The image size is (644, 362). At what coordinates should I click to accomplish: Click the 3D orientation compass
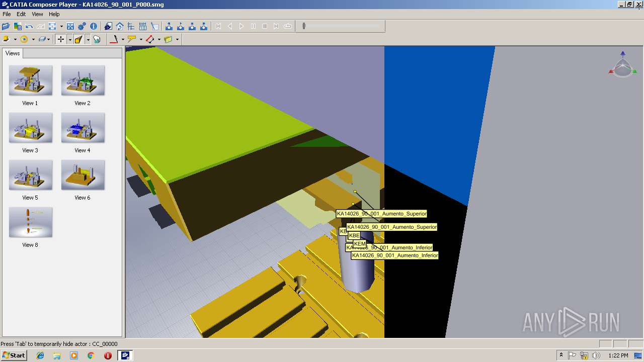[x=622, y=64]
